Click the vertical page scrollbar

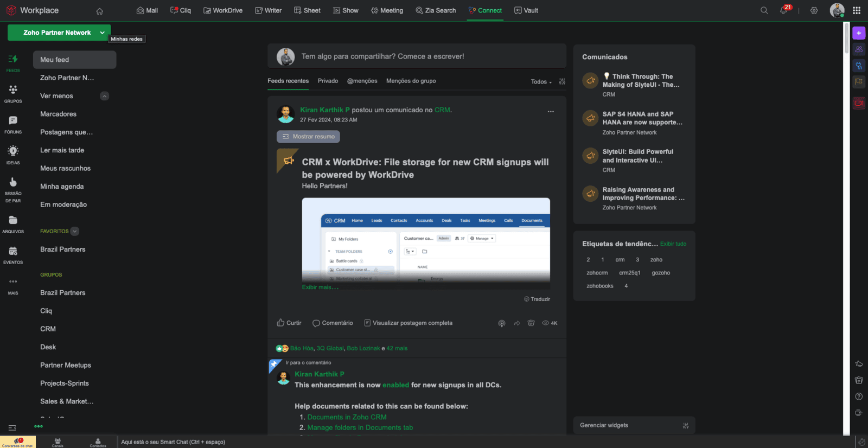(x=846, y=38)
